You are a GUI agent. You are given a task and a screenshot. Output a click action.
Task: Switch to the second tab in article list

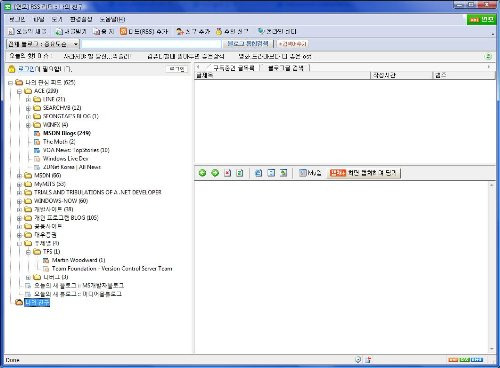pos(286,68)
